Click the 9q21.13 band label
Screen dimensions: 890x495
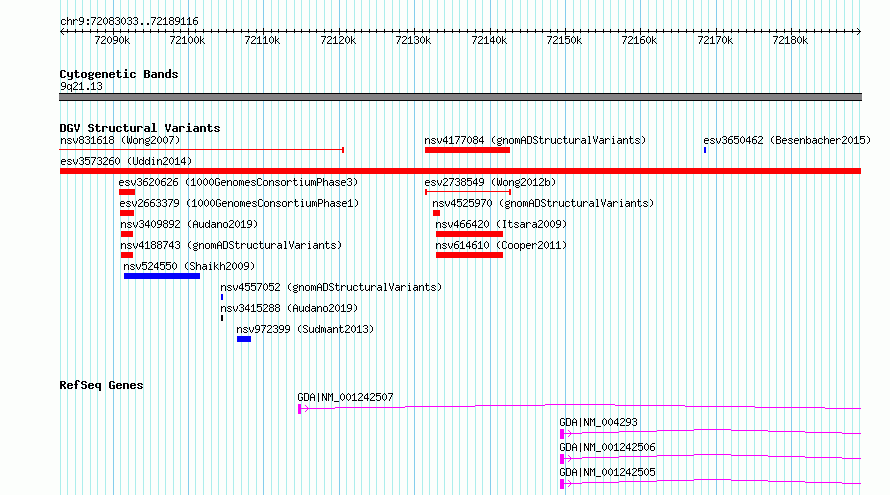[81, 86]
